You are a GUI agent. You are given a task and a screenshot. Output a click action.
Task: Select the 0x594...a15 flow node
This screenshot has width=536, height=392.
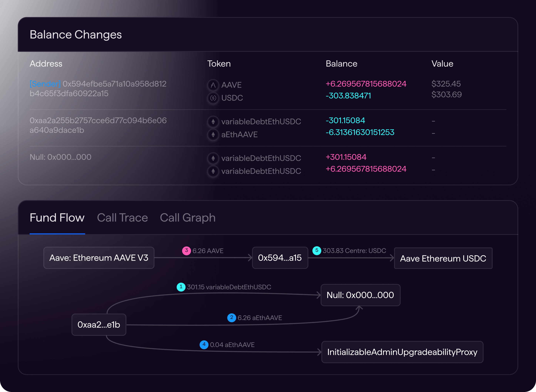tap(280, 258)
